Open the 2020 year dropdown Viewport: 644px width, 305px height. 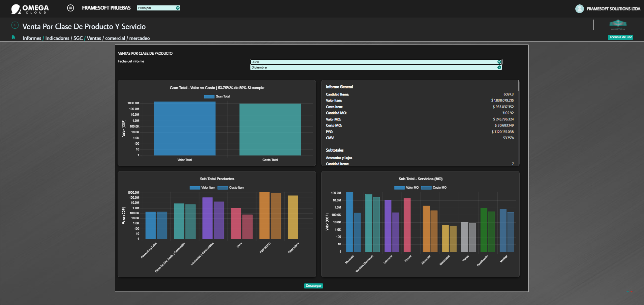pos(376,62)
